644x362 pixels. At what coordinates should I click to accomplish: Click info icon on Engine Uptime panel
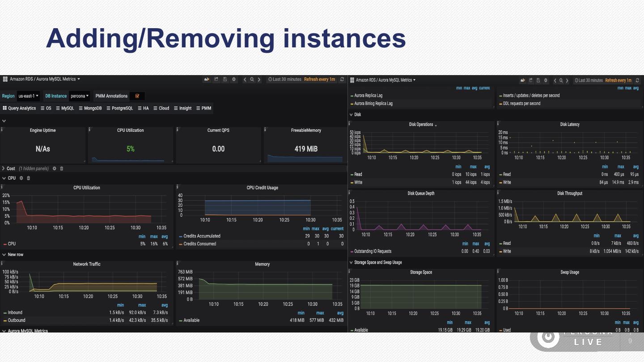tap(2, 129)
